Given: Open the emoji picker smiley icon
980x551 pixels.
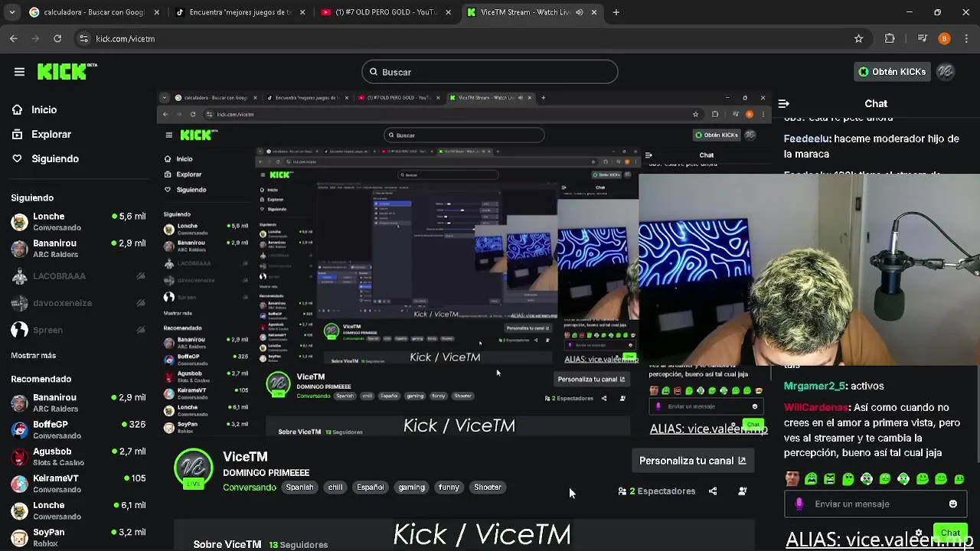Looking at the screenshot, I should 953,504.
